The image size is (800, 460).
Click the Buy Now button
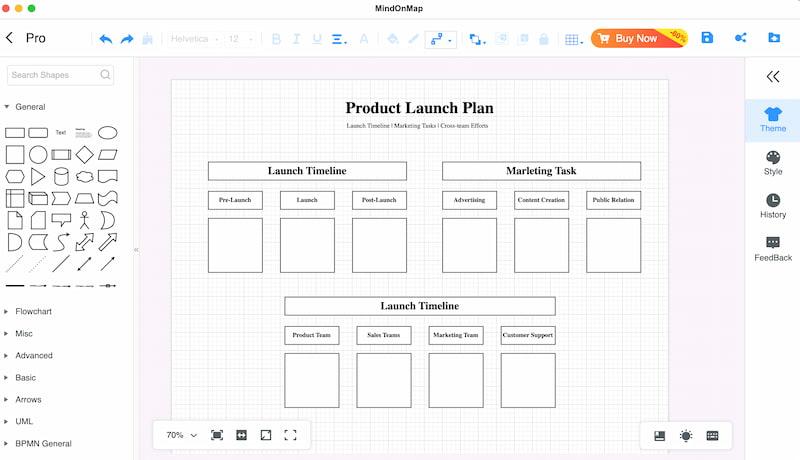[639, 38]
